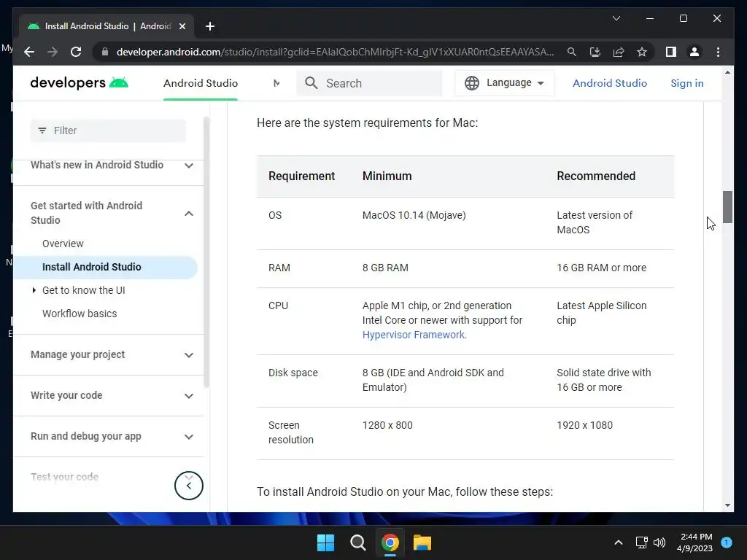This screenshot has width=747, height=560.
Task: Open Chrome profile avatar
Action: pyautogui.click(x=694, y=52)
